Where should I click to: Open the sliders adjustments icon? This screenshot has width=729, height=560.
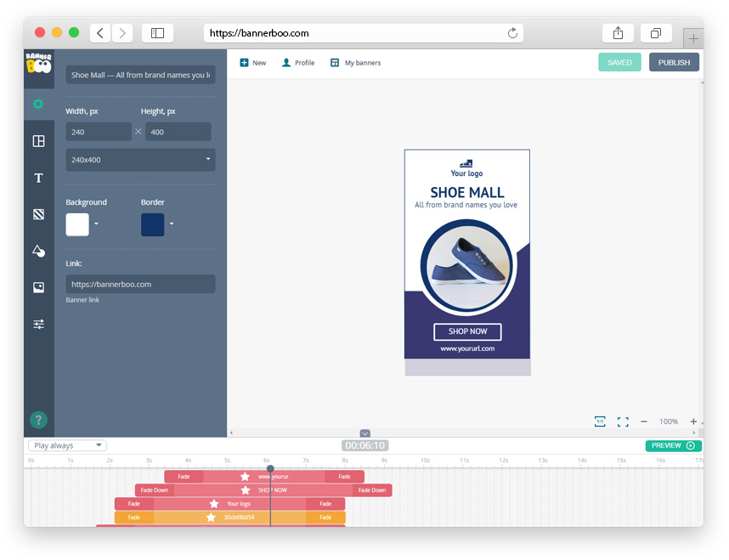(38, 325)
